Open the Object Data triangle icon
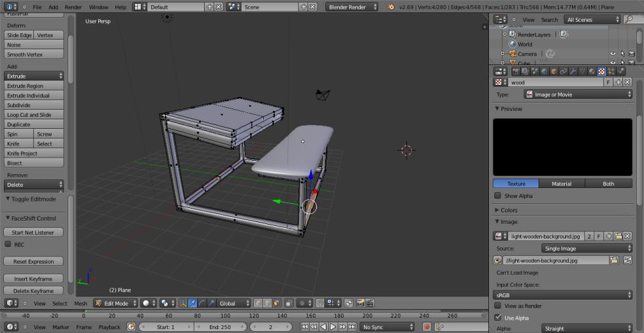Image resolution: width=644 pixels, height=333 pixels. click(582, 71)
